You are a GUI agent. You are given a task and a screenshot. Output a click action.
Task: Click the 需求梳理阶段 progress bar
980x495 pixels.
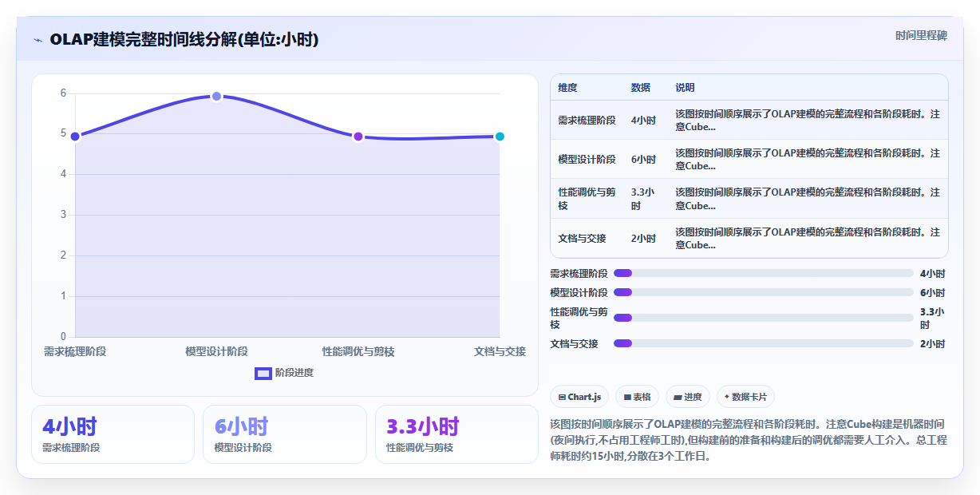point(763,273)
